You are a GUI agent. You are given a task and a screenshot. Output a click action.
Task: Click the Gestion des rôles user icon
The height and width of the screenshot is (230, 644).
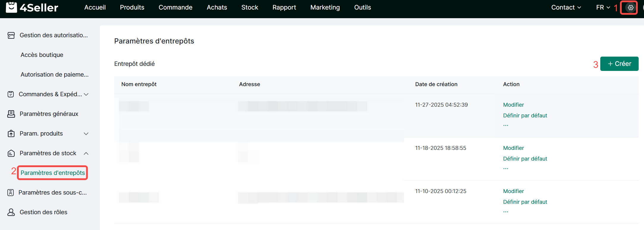point(11,212)
